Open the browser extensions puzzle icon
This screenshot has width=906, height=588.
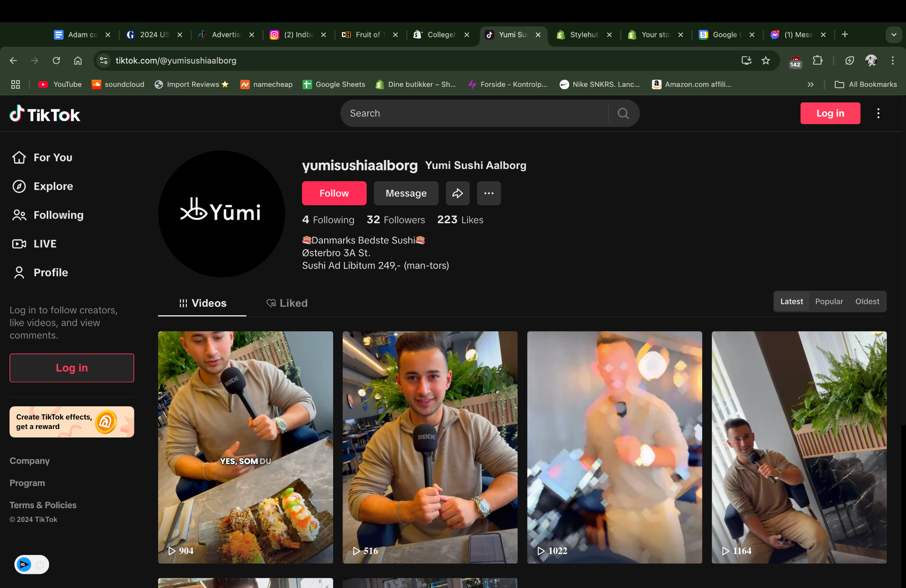pyautogui.click(x=817, y=60)
